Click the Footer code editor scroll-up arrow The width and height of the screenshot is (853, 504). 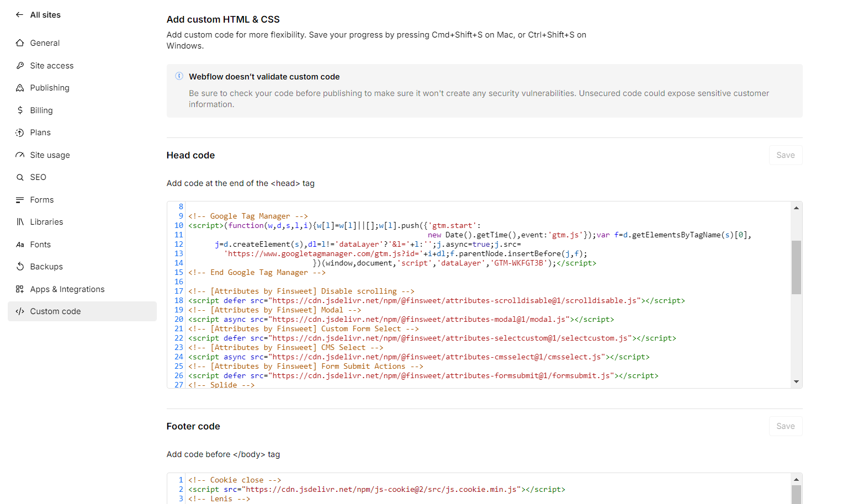pos(796,479)
